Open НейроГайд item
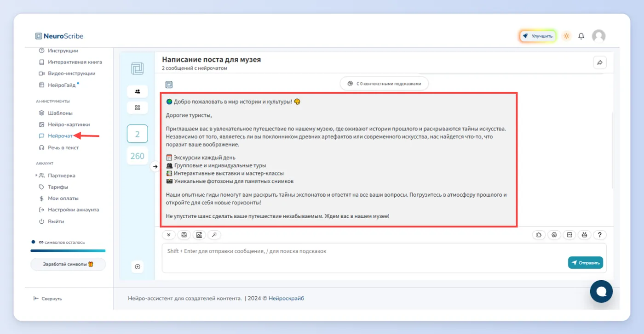 57,85
